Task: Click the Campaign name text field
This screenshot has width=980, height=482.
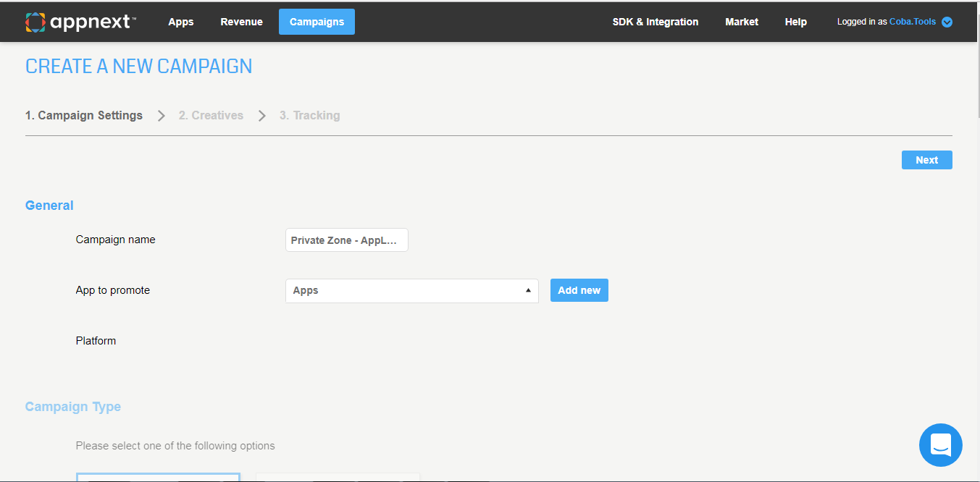Action: point(346,240)
